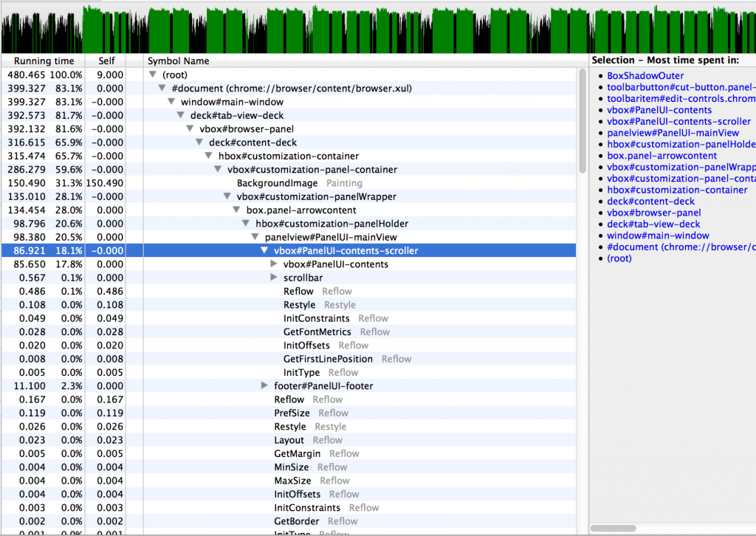Select Restyle row with 0.026 time

289,426
